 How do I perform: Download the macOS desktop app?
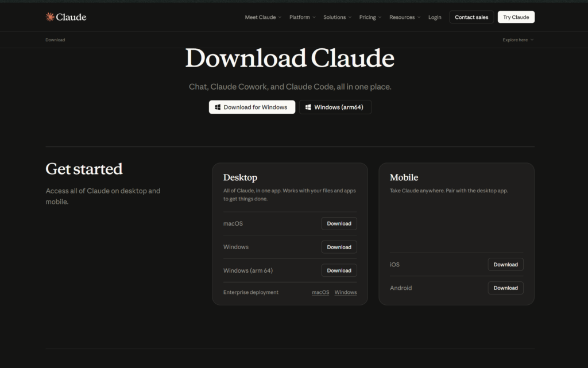click(x=339, y=223)
